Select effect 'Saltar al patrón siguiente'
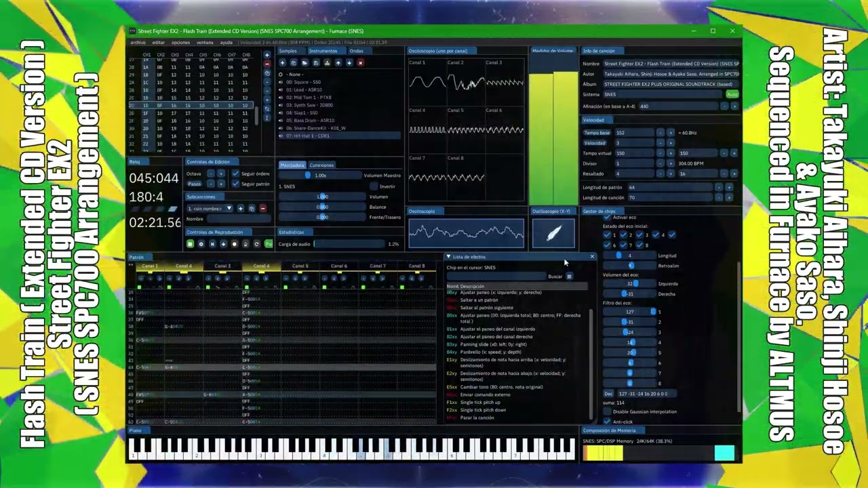 tap(487, 308)
